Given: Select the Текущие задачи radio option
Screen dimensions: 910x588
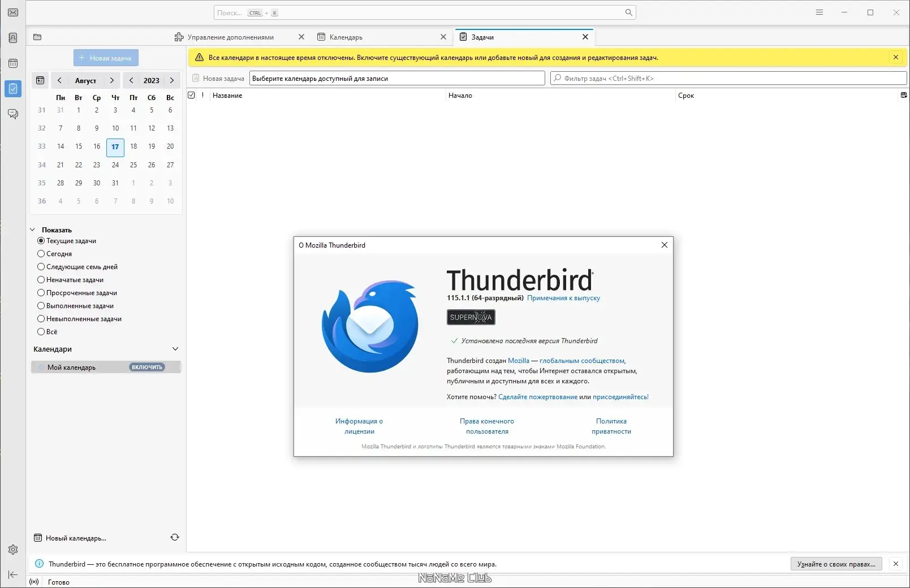Looking at the screenshot, I should click(x=67, y=241).
